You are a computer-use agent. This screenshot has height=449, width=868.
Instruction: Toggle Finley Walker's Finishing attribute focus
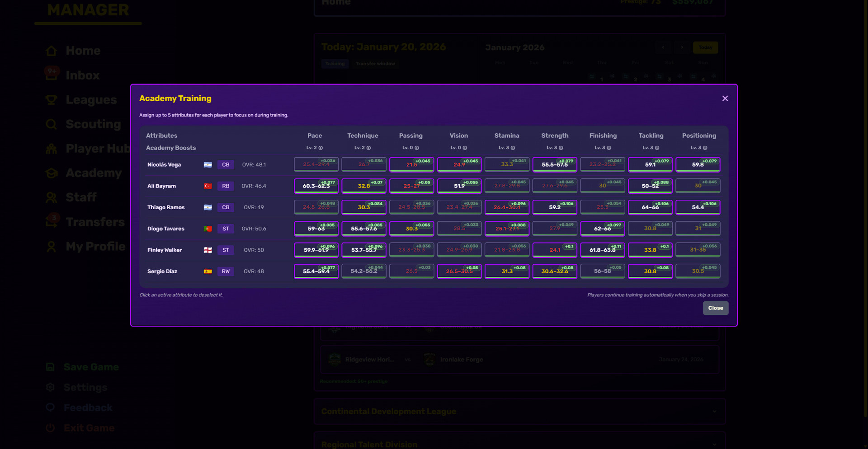coord(602,250)
